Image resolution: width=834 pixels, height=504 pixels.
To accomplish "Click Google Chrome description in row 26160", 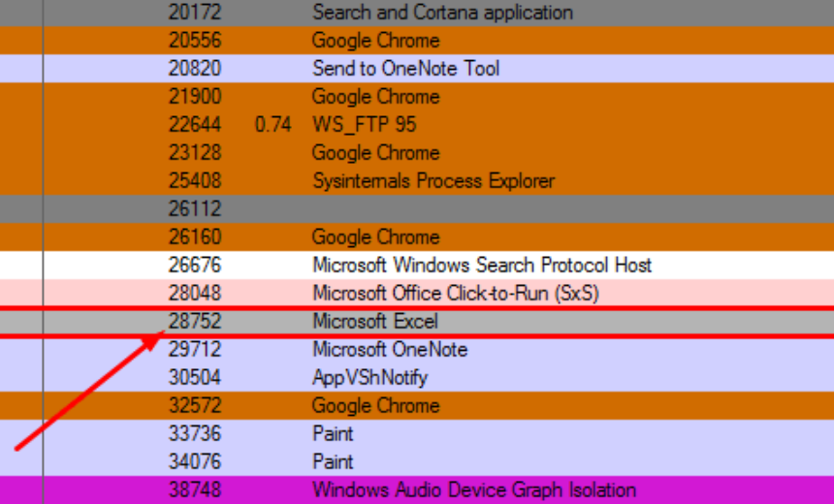I will [375, 237].
